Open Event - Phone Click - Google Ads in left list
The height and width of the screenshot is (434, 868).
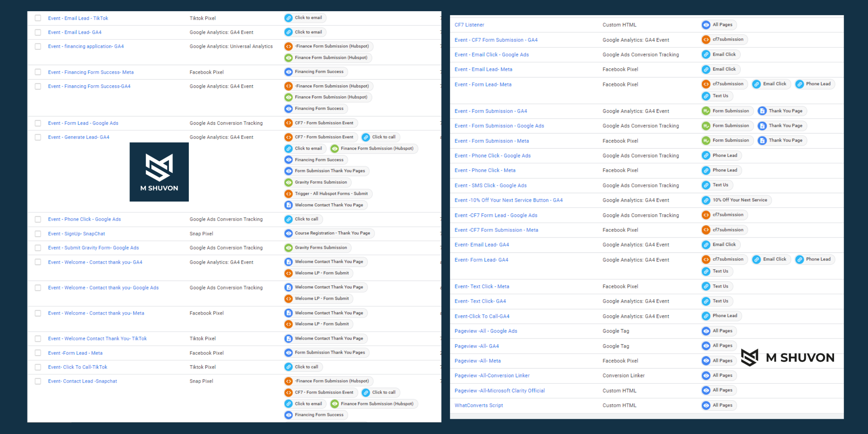(84, 219)
